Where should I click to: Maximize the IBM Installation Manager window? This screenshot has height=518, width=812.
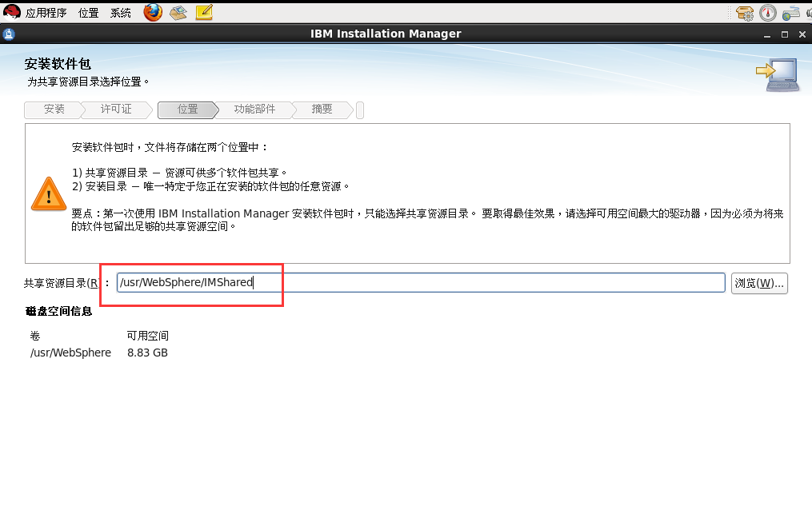[785, 34]
